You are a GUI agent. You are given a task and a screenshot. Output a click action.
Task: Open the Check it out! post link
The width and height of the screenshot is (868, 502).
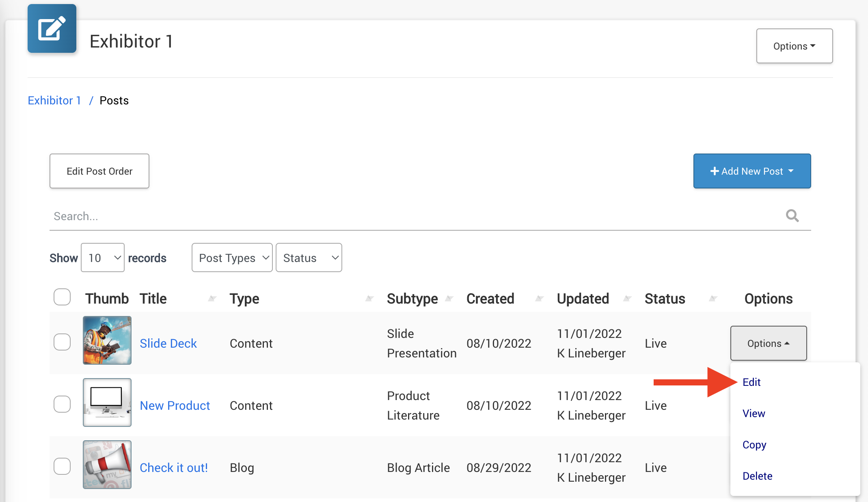point(174,468)
